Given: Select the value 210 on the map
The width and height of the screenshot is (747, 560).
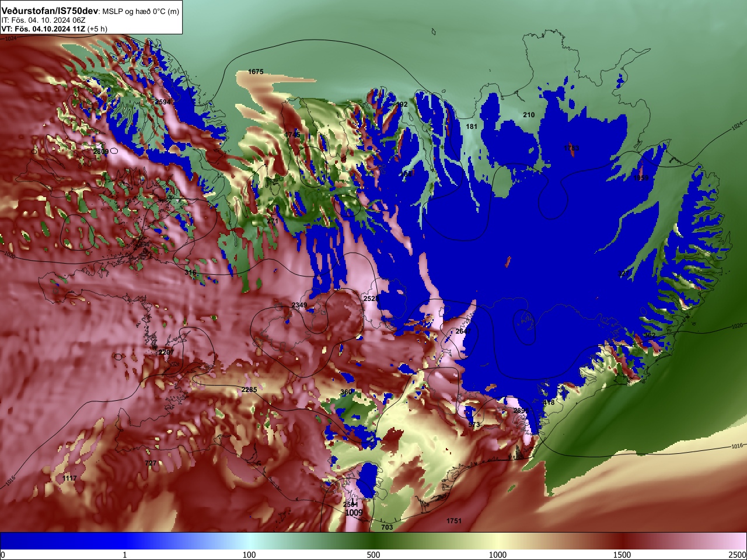Looking at the screenshot, I should click(529, 115).
